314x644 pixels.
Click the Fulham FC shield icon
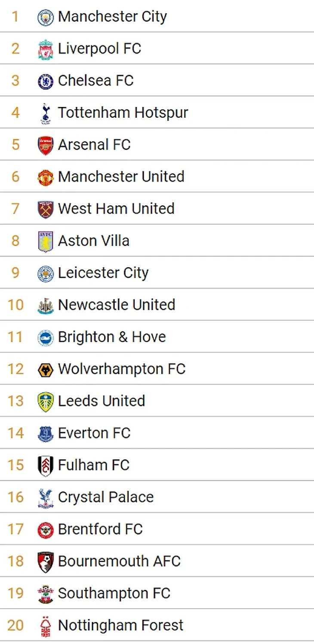[x=46, y=466]
